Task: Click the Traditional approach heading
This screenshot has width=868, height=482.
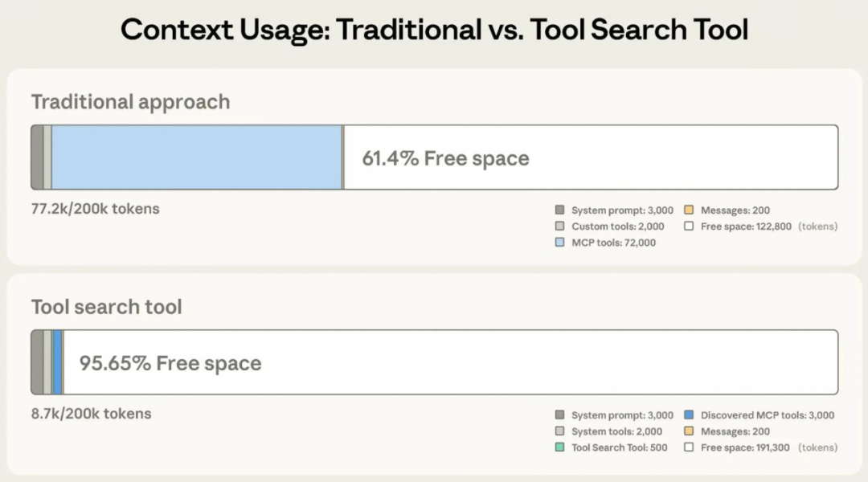Action: click(x=130, y=102)
